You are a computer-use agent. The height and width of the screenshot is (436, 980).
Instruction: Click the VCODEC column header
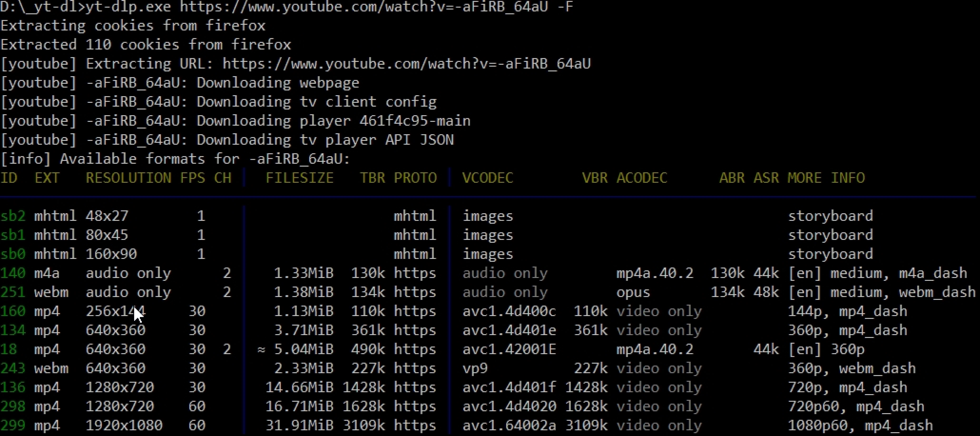coord(488,178)
